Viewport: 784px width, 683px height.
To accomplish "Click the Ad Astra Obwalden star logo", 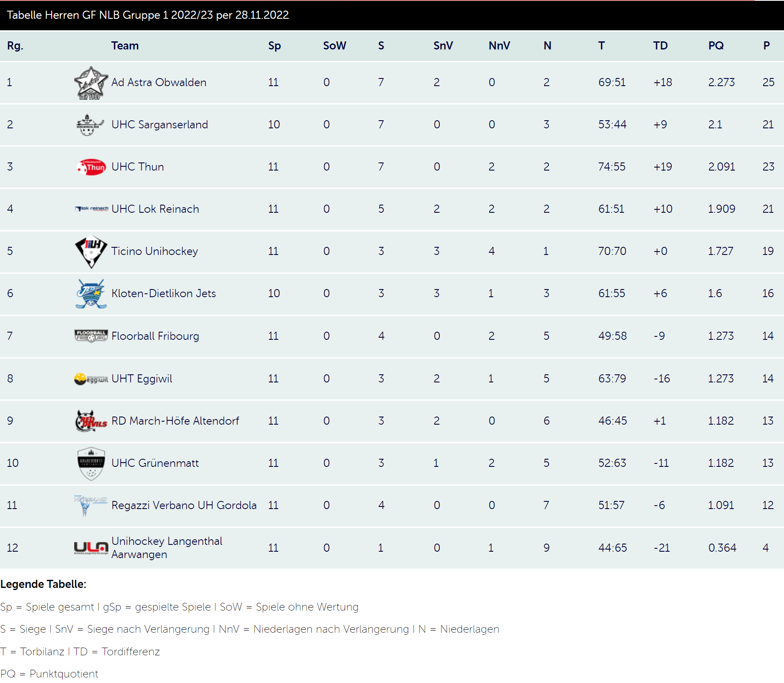I will click(91, 83).
